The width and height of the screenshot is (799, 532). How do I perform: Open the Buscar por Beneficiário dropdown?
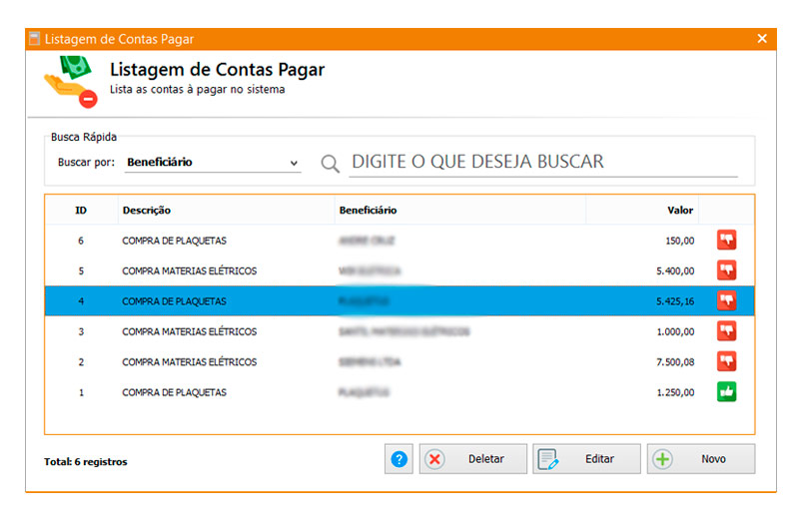[213, 163]
